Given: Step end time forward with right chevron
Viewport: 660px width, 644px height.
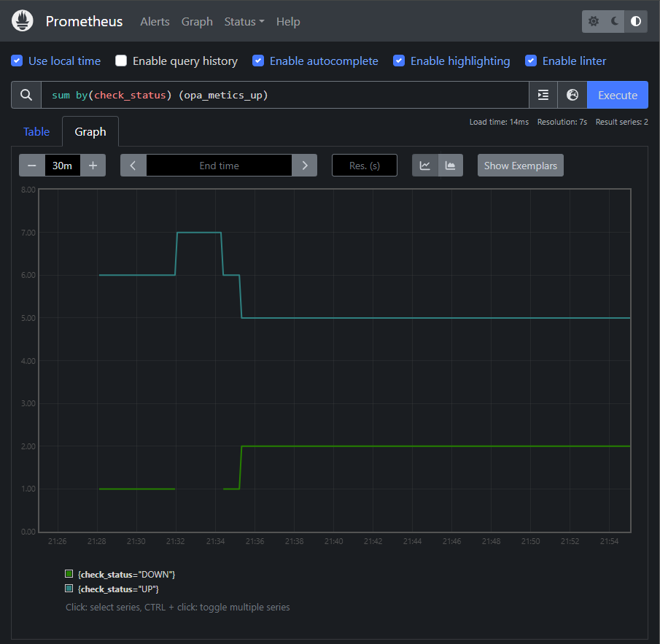Looking at the screenshot, I should [305, 165].
